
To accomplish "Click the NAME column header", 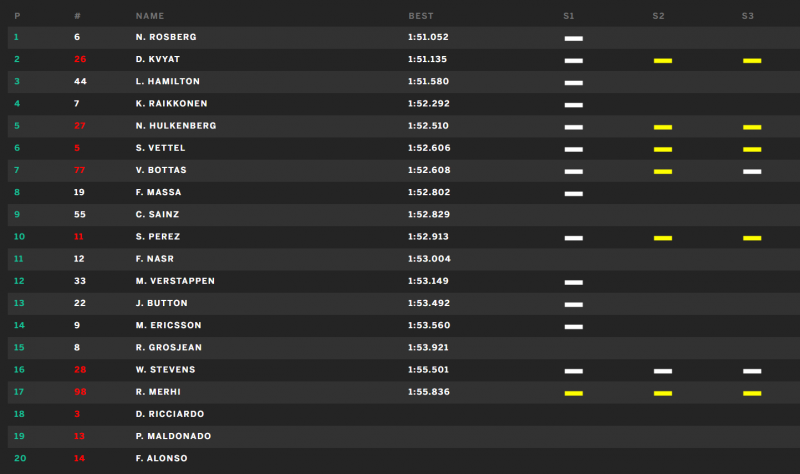I will (150, 16).
